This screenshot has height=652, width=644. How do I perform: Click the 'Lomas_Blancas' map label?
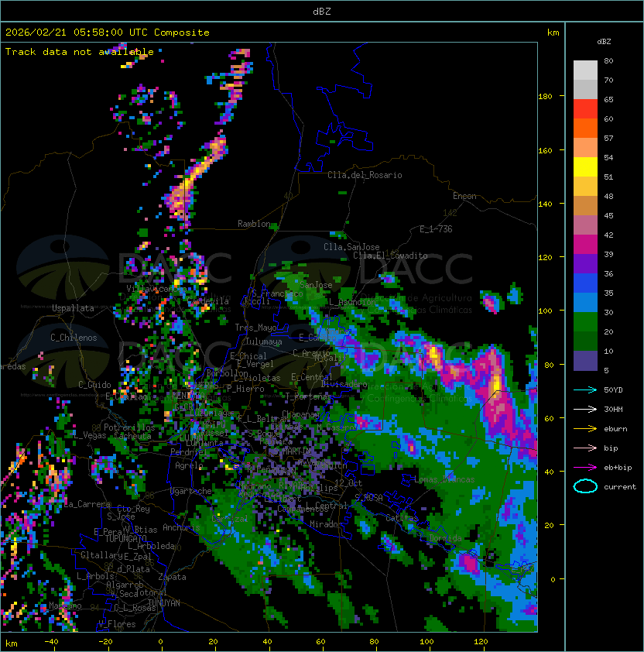[444, 480]
